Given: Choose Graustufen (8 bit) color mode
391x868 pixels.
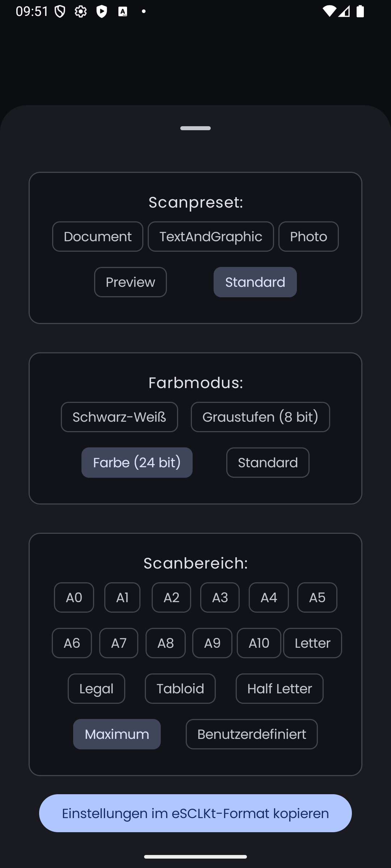Looking at the screenshot, I should click(260, 417).
